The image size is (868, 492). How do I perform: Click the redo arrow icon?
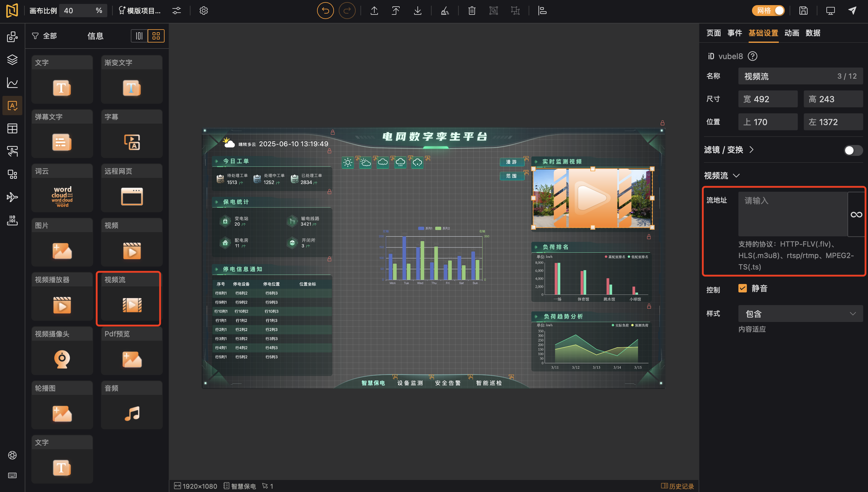point(347,11)
